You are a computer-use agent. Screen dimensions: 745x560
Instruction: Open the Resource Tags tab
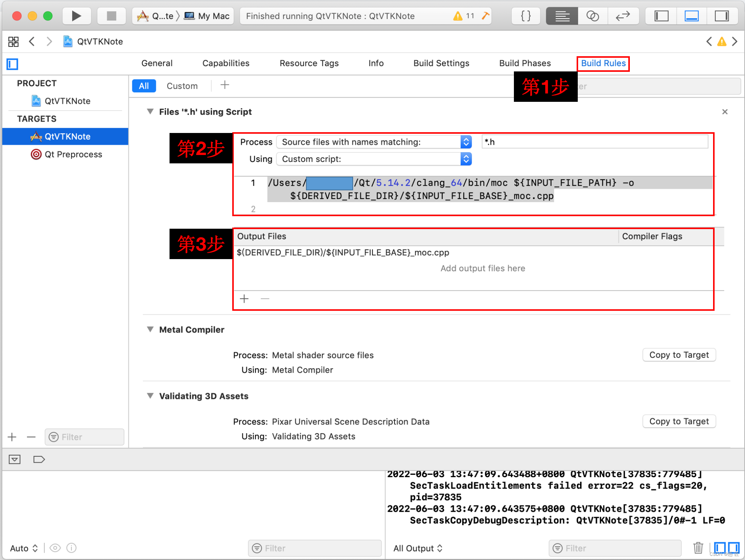(x=309, y=63)
